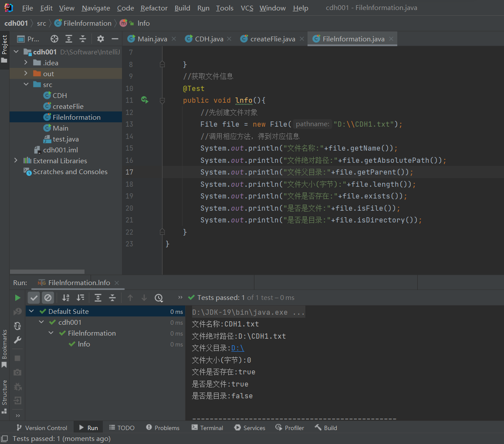504x444 pixels.
Task: Collapse the src folder
Action: point(26,84)
